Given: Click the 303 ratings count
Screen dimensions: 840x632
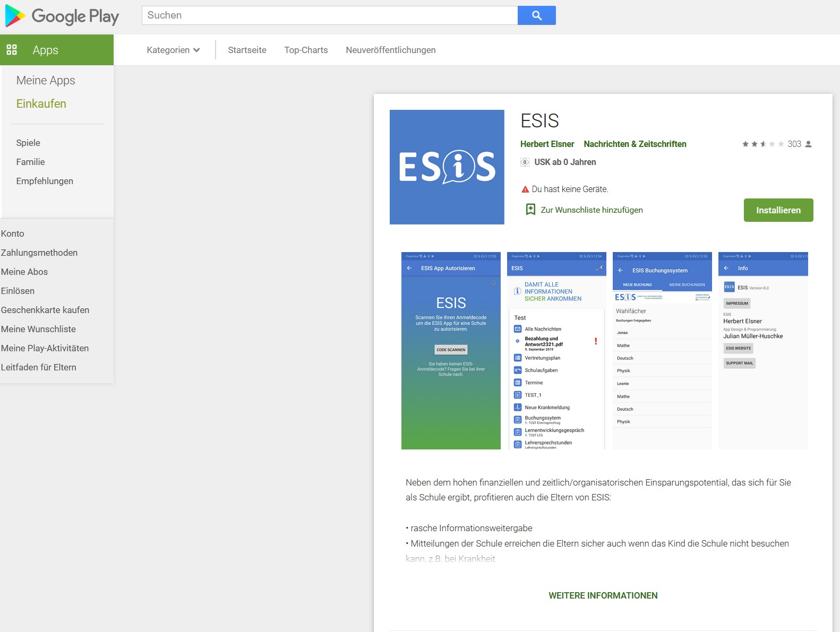Looking at the screenshot, I should click(x=794, y=144).
